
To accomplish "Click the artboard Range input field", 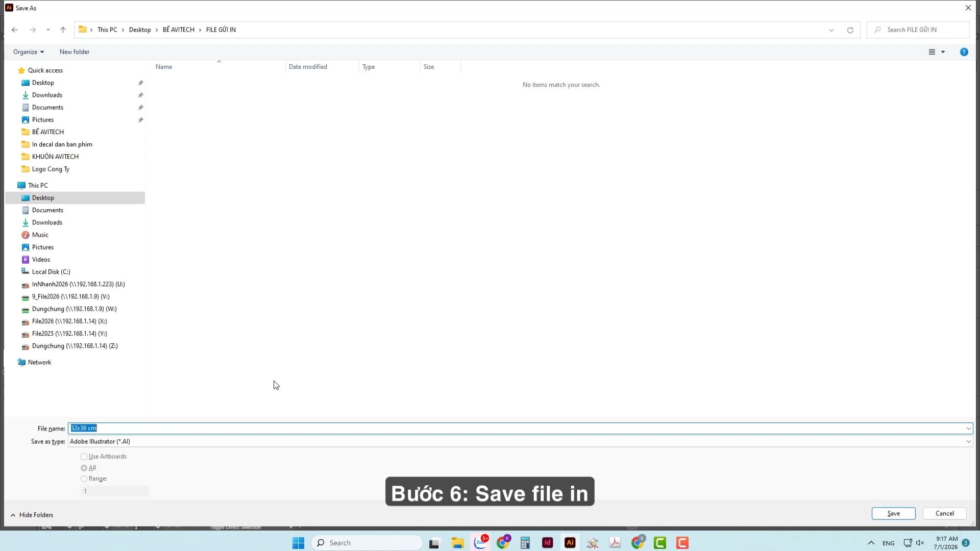I will pyautogui.click(x=115, y=491).
